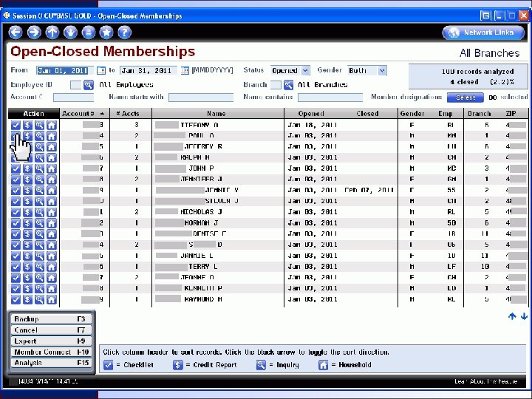Screen dimensions: 532x399
Task: Open inquiry for JEFFREY row
Action: 39,146
